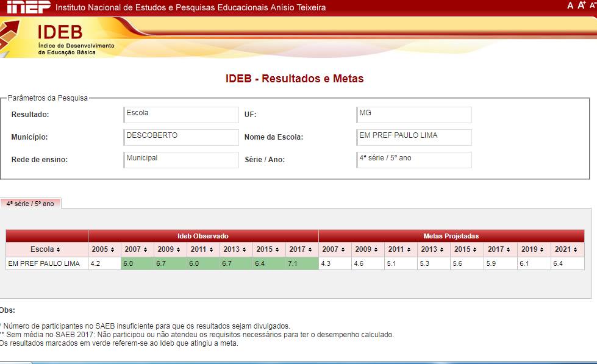Click the 'Parâmetros da Pesquisa' legend
The width and height of the screenshot is (597, 364).
click(48, 98)
